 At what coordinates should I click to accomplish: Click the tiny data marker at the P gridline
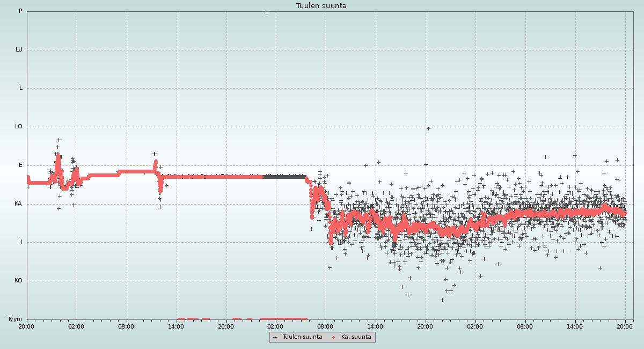[x=266, y=12]
